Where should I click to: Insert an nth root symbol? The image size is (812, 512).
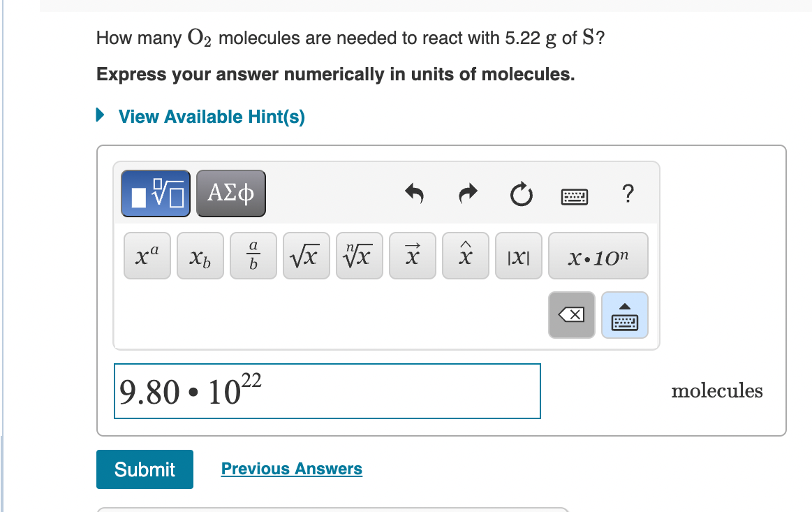tap(359, 256)
